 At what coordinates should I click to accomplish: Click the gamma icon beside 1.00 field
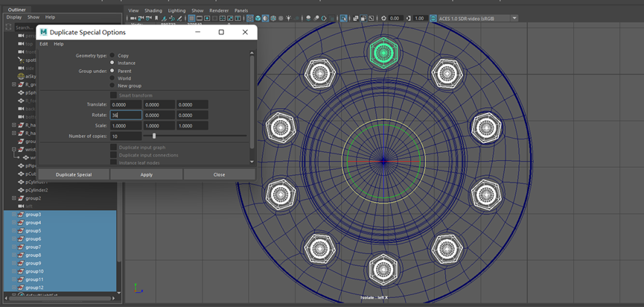tap(409, 18)
